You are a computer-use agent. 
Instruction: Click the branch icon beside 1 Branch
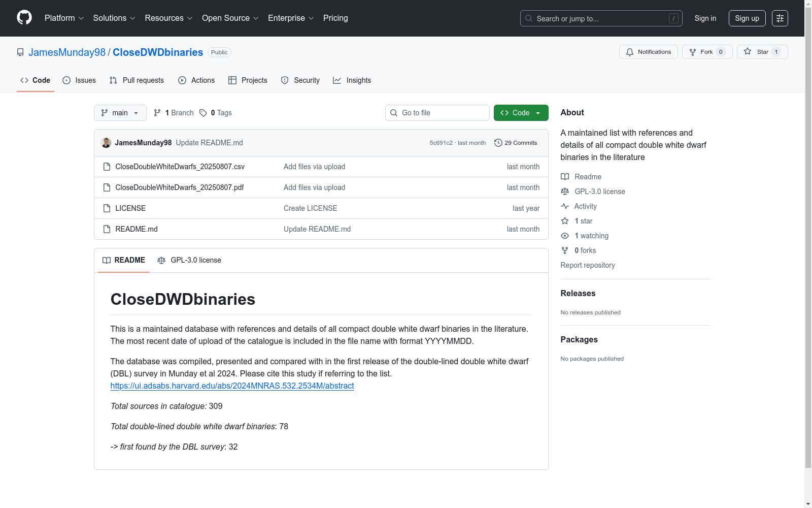(157, 113)
